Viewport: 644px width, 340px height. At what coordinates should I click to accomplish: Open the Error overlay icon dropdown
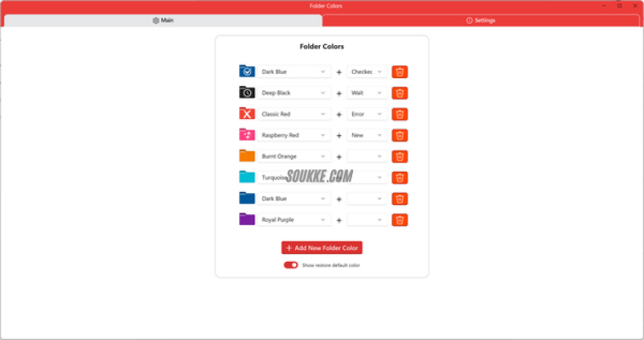point(367,114)
